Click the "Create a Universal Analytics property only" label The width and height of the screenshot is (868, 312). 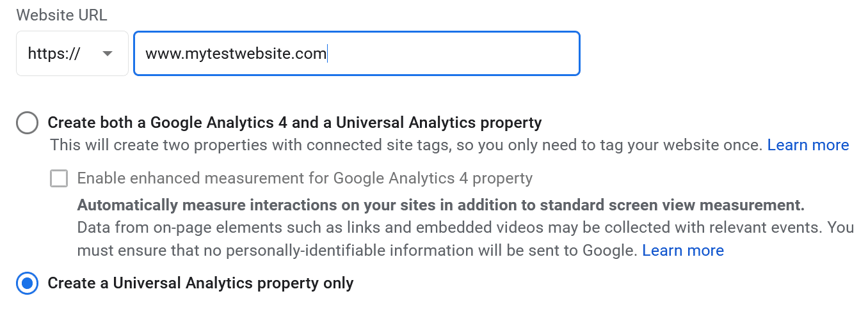pyautogui.click(x=200, y=283)
